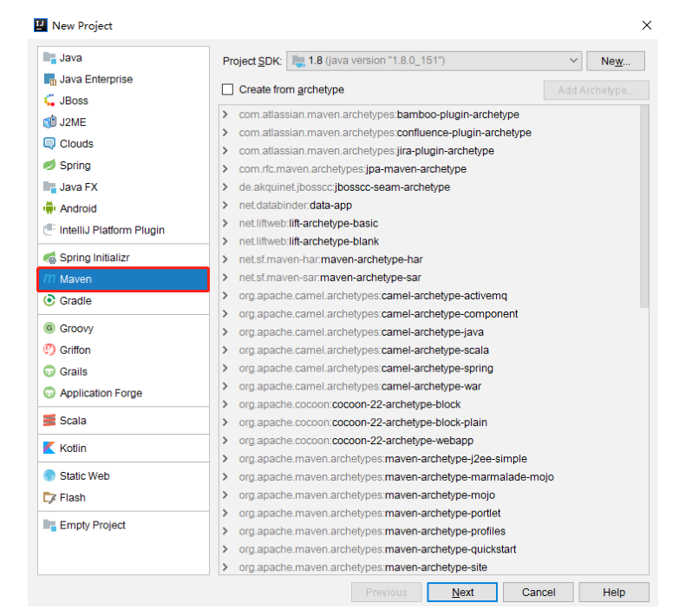Click the Clouds icon
The height and width of the screenshot is (616, 679).
[49, 144]
